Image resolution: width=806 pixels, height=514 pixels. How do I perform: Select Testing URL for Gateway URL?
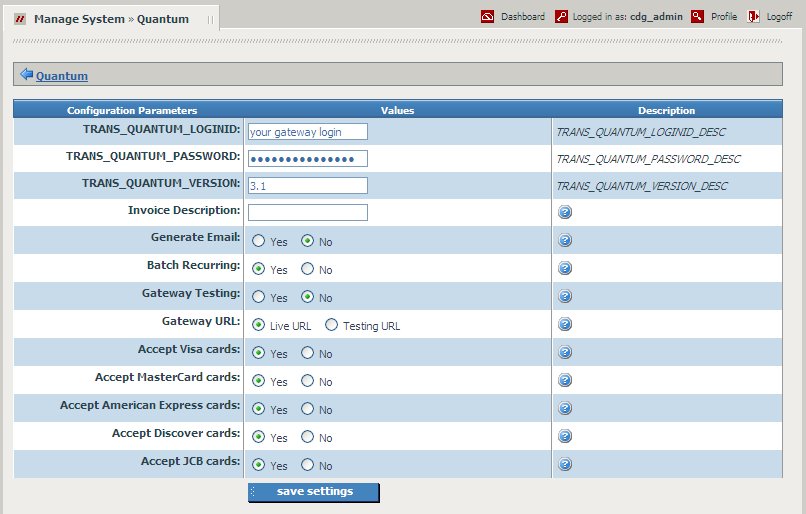point(332,325)
